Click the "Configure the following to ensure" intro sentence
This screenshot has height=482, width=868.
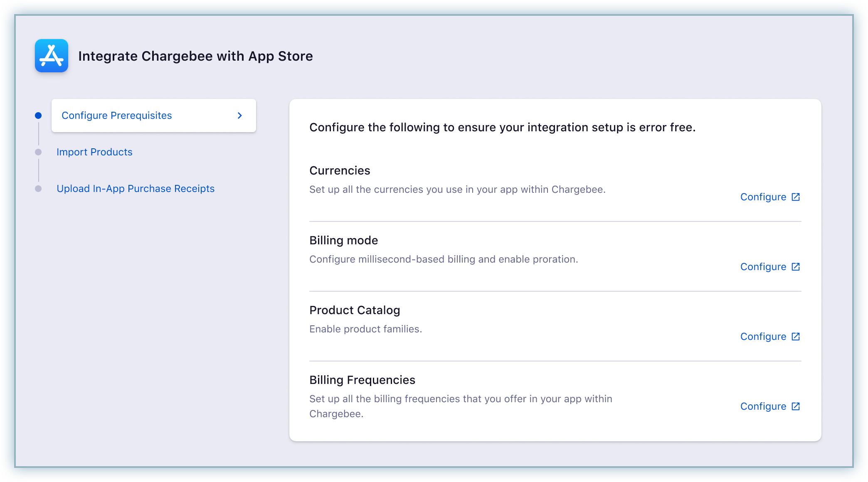pos(502,127)
